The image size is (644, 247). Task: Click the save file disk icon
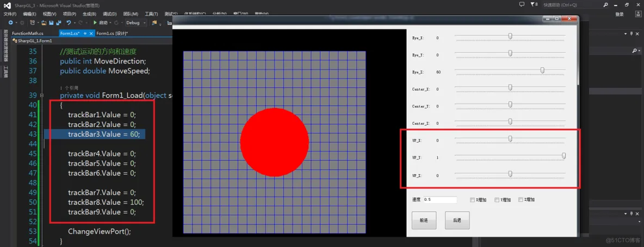tap(51, 23)
